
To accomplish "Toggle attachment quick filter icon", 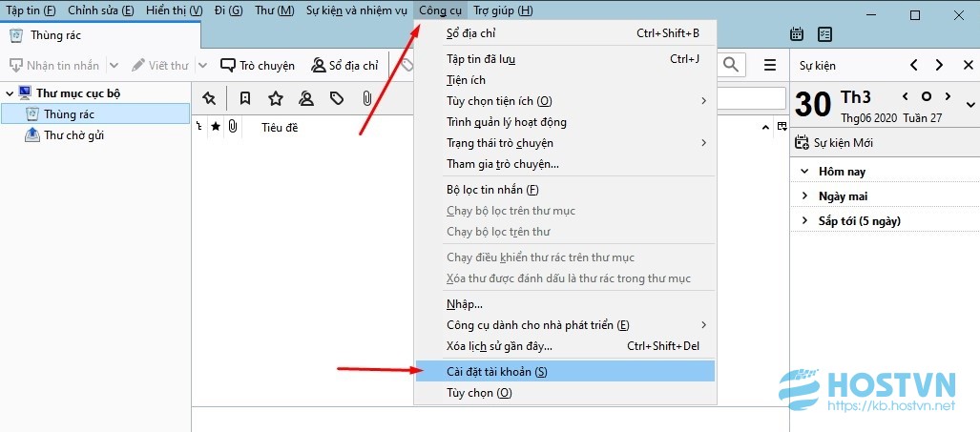I will click(367, 98).
